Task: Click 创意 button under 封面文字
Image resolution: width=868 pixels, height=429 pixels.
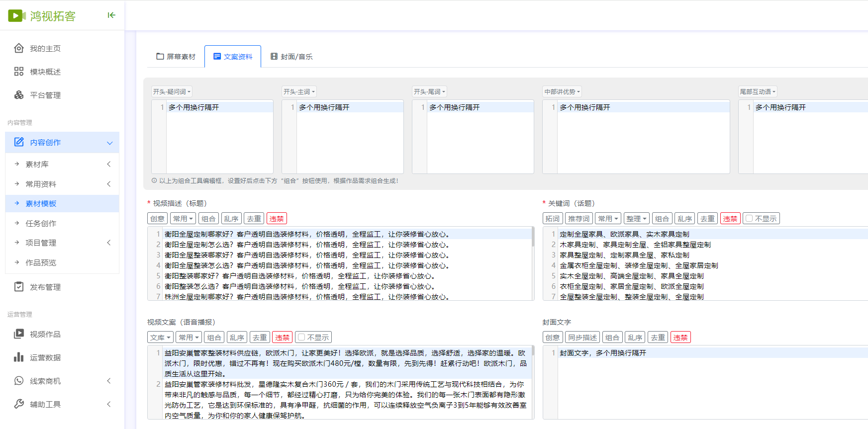Action: click(x=552, y=338)
